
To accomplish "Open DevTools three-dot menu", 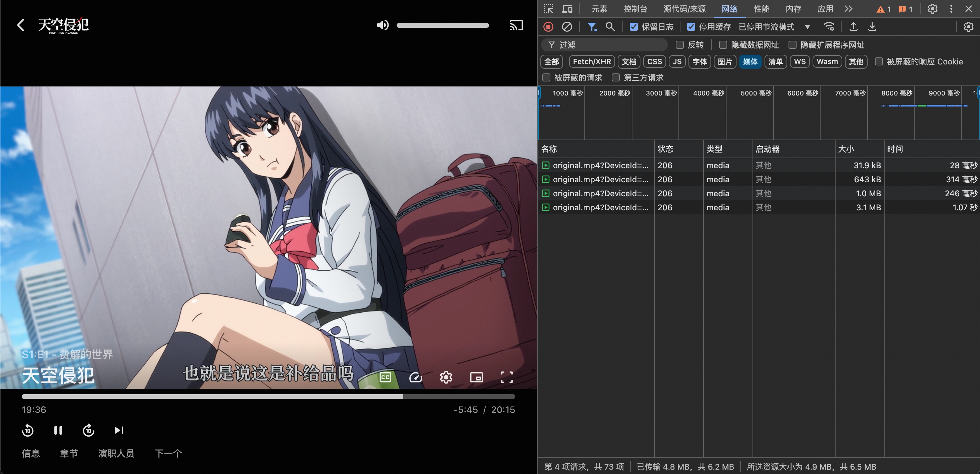I will [x=951, y=9].
